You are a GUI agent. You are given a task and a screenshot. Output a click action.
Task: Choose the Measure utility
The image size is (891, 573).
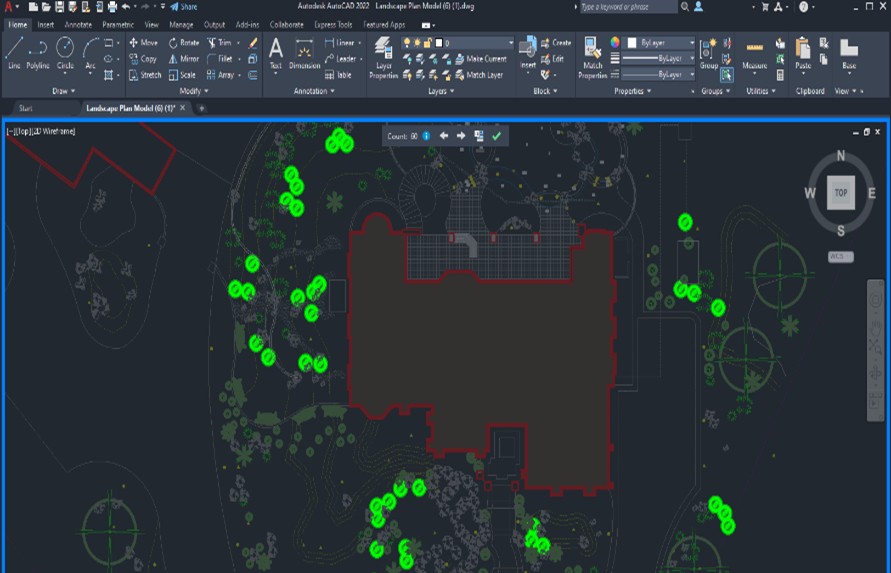tap(755, 54)
